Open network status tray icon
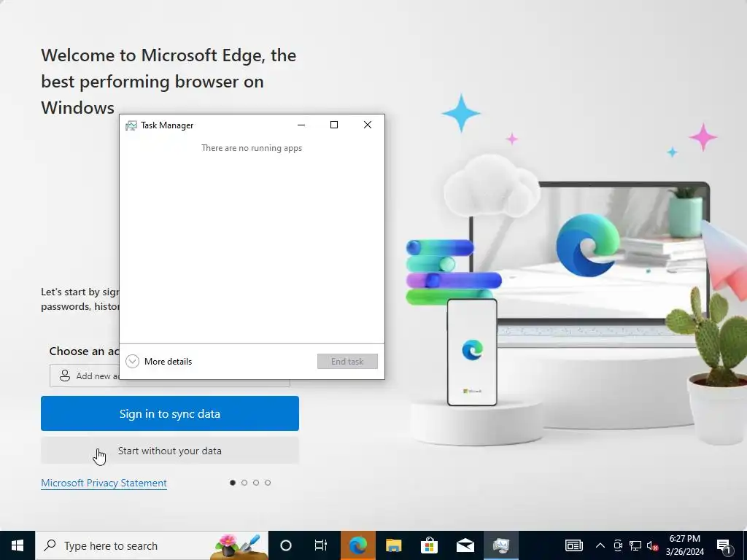The image size is (747, 560). click(x=635, y=545)
